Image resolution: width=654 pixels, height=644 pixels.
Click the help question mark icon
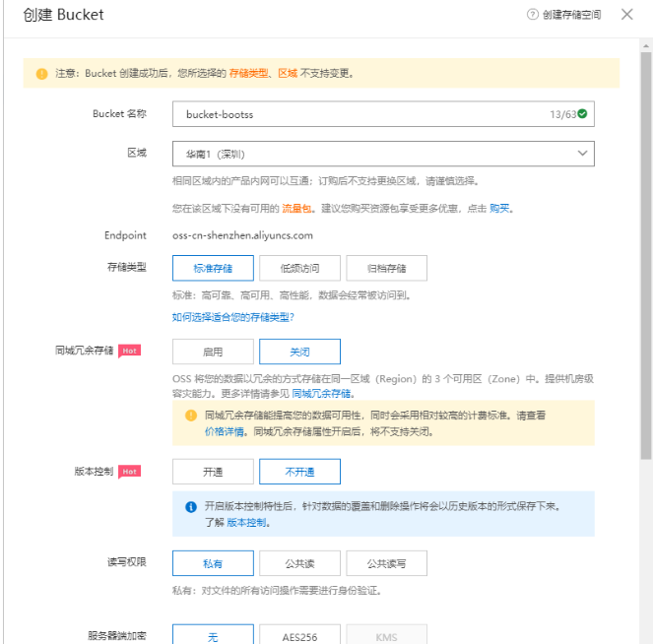point(532,15)
